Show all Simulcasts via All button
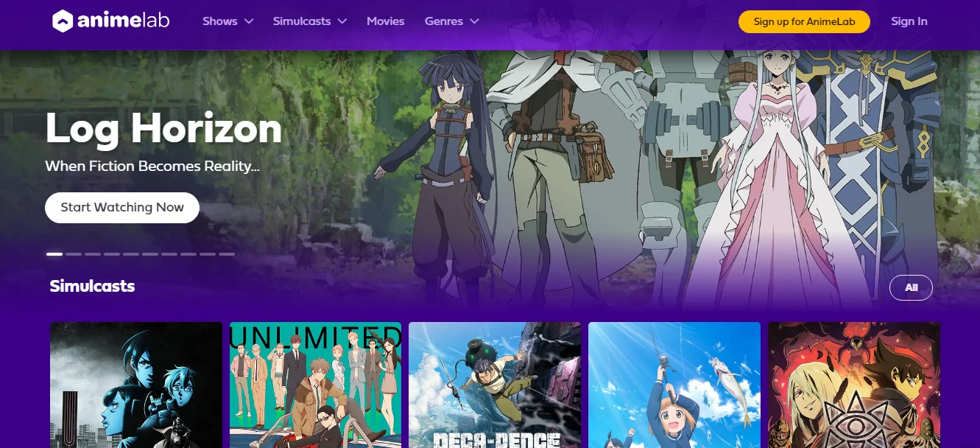The image size is (980, 448). tap(911, 288)
